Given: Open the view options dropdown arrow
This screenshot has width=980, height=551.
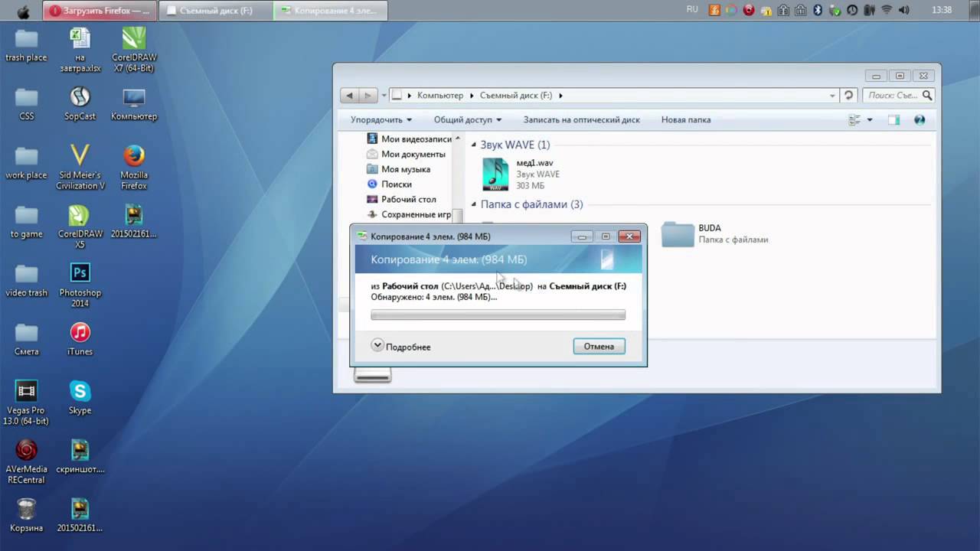Looking at the screenshot, I should (870, 120).
